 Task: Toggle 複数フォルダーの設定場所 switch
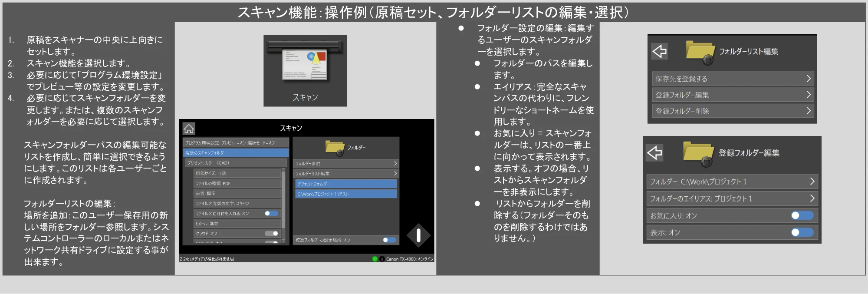(389, 240)
